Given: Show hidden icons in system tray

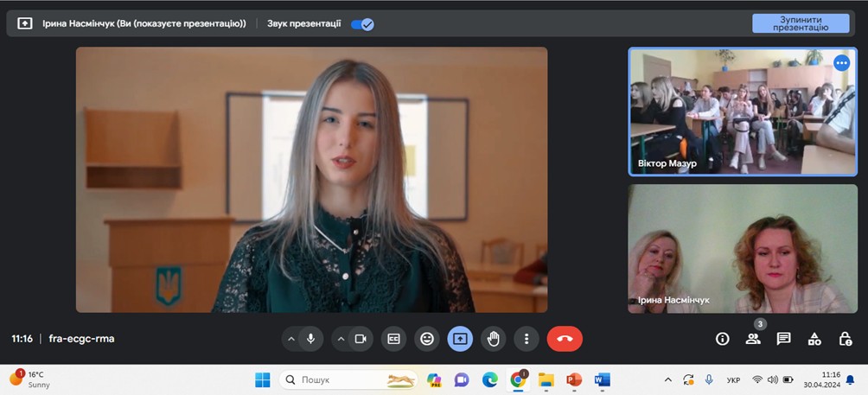Looking at the screenshot, I should pyautogui.click(x=667, y=379).
